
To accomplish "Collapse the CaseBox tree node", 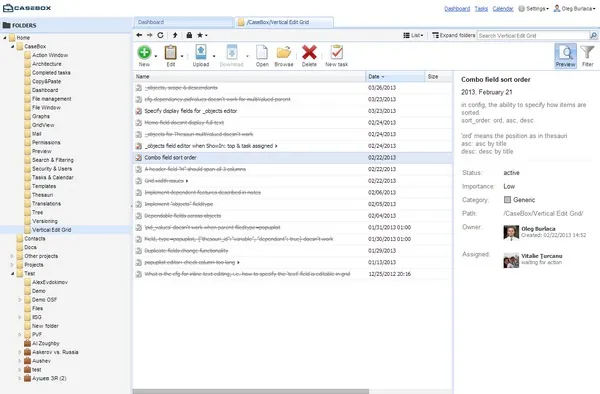I will point(13,46).
